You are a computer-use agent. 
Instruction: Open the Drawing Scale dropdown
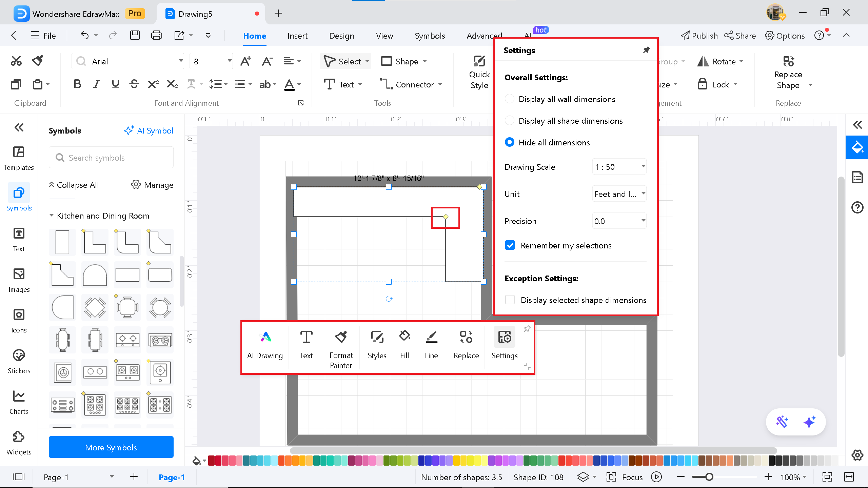click(x=619, y=167)
